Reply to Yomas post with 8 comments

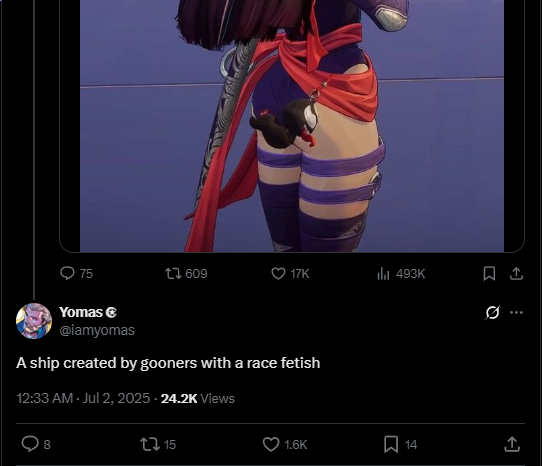(x=36, y=444)
